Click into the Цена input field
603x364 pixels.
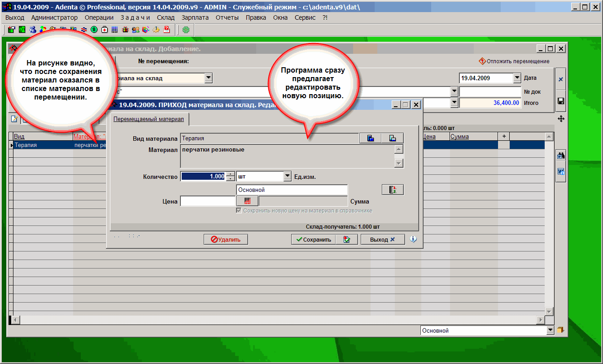207,201
